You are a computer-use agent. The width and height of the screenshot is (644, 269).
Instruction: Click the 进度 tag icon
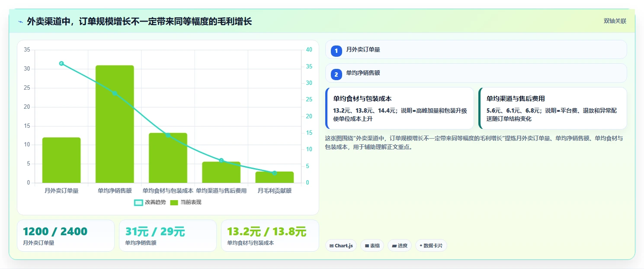click(x=394, y=246)
